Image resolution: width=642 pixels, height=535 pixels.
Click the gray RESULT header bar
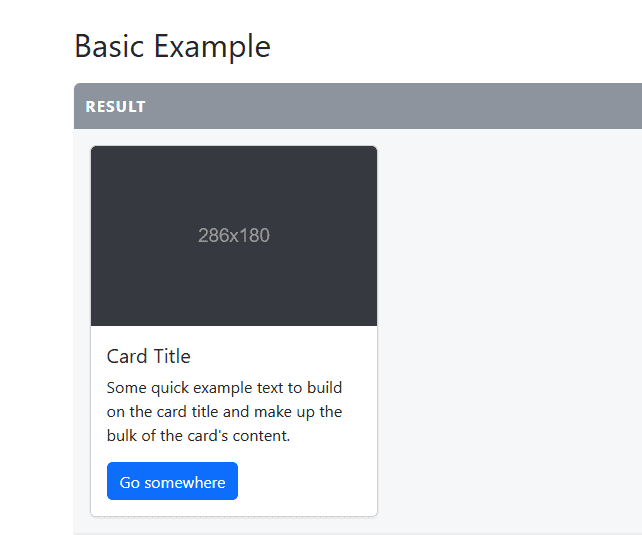(x=358, y=106)
